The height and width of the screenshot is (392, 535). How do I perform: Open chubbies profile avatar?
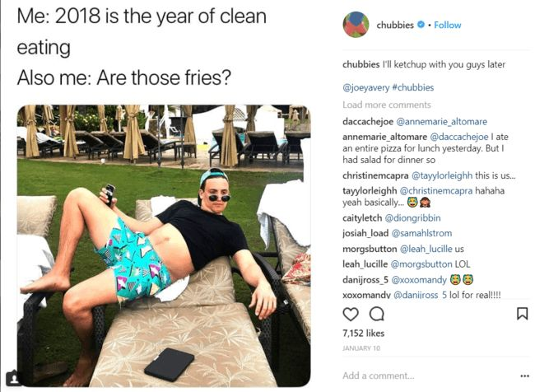(x=356, y=25)
